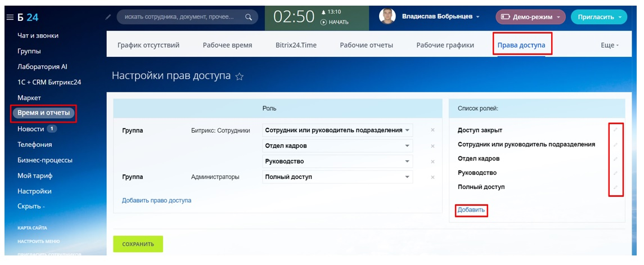Edit the 'Отдел кадров' role pencil icon
The height and width of the screenshot is (265, 644).
click(x=615, y=159)
